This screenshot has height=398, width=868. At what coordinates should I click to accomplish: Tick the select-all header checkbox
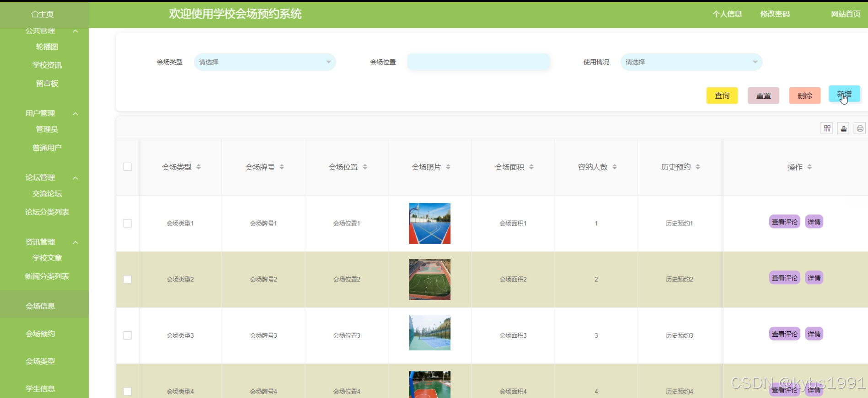(x=128, y=167)
